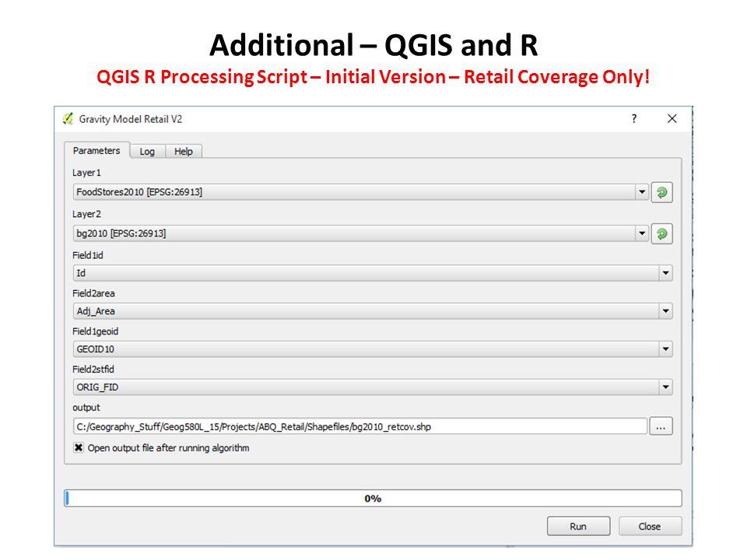This screenshot has width=747, height=560.
Task: Switch to the Help tab
Action: point(184,152)
